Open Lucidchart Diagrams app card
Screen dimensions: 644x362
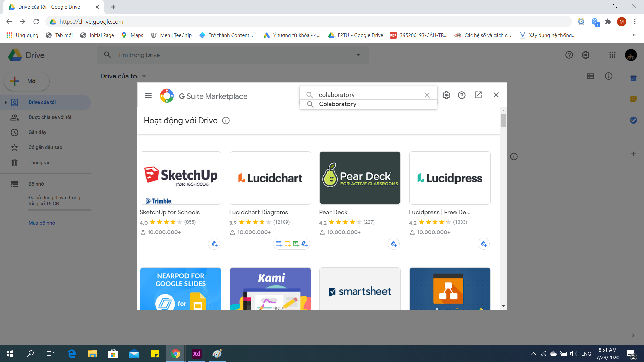pos(270,178)
